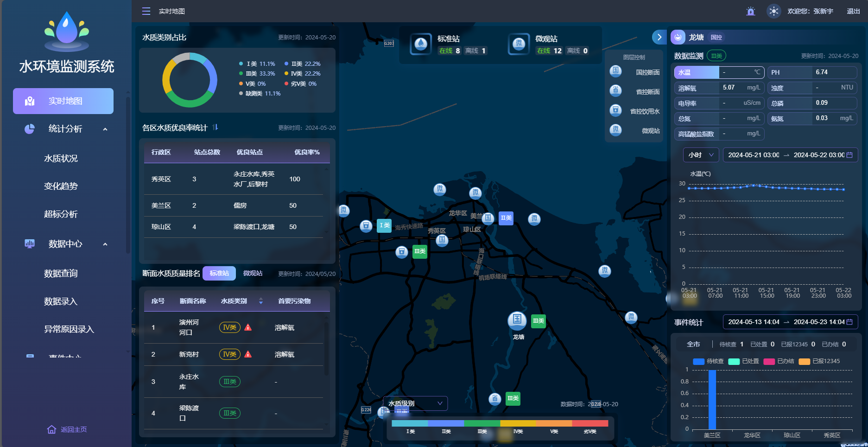868x447 pixels.
Task: Click the sort icon next to 各区水质优良率统计
Action: [215, 128]
